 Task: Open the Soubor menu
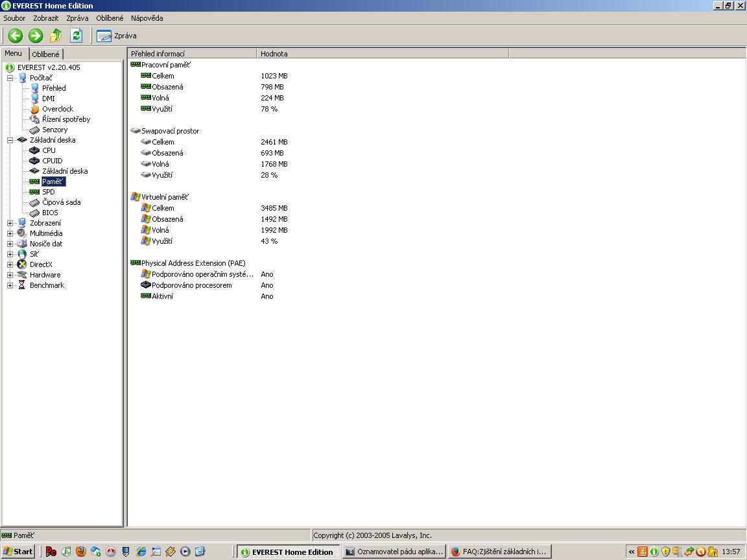14,18
